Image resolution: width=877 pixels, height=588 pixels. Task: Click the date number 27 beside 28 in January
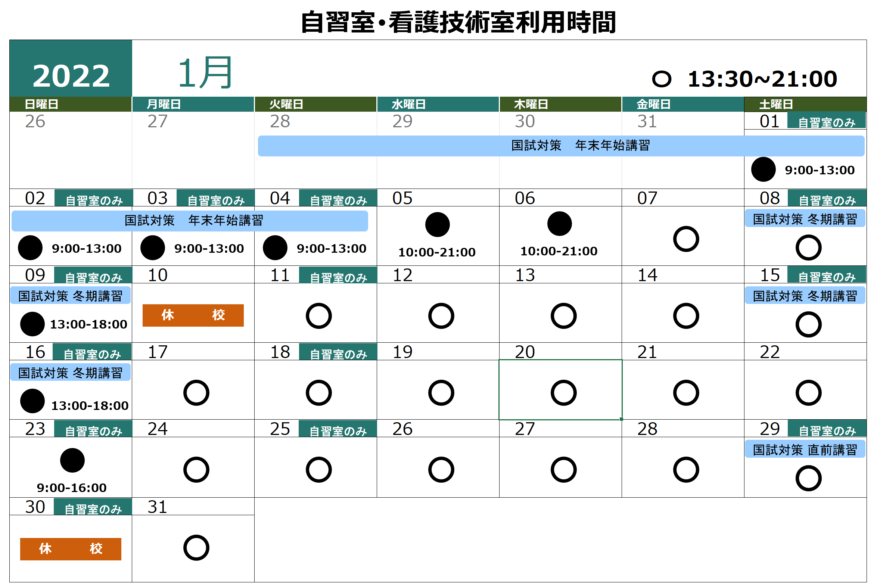click(x=525, y=429)
